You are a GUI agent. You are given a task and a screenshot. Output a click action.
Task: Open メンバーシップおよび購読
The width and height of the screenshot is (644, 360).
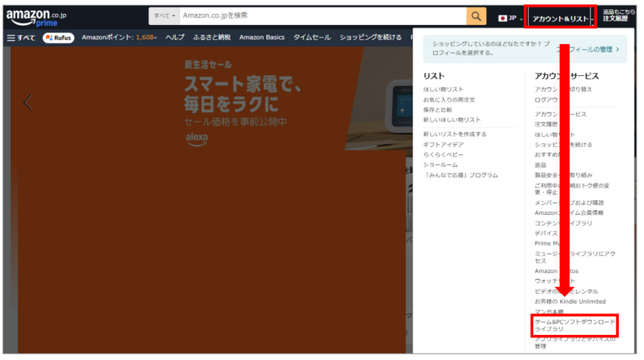[x=569, y=203]
